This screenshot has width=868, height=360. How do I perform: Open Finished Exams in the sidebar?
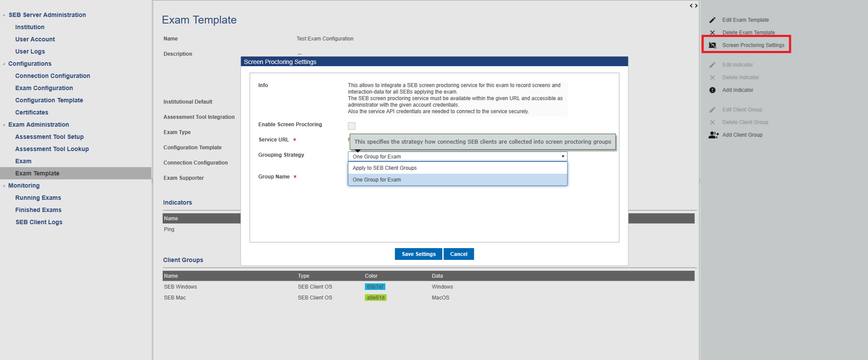click(38, 210)
